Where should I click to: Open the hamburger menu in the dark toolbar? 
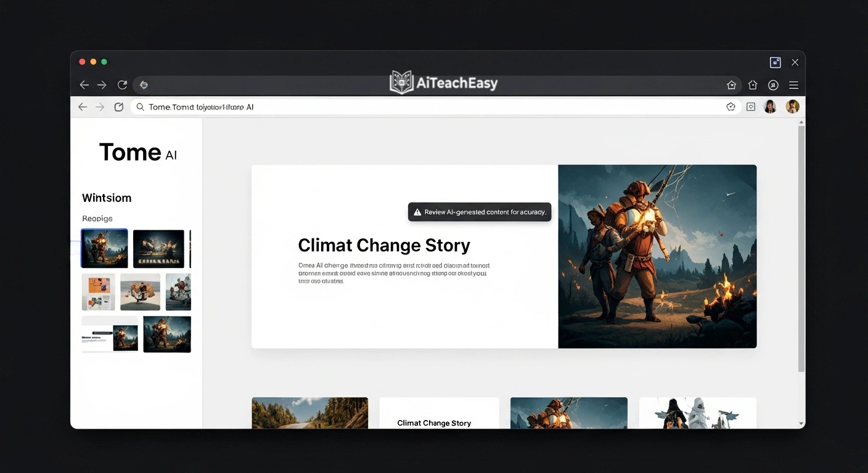pos(793,85)
